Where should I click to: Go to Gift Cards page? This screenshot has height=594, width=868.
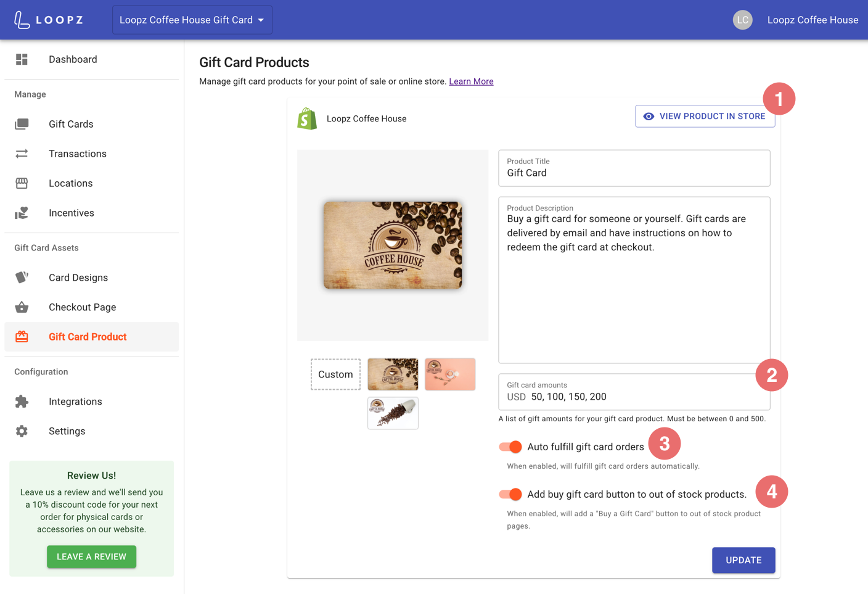91,124
